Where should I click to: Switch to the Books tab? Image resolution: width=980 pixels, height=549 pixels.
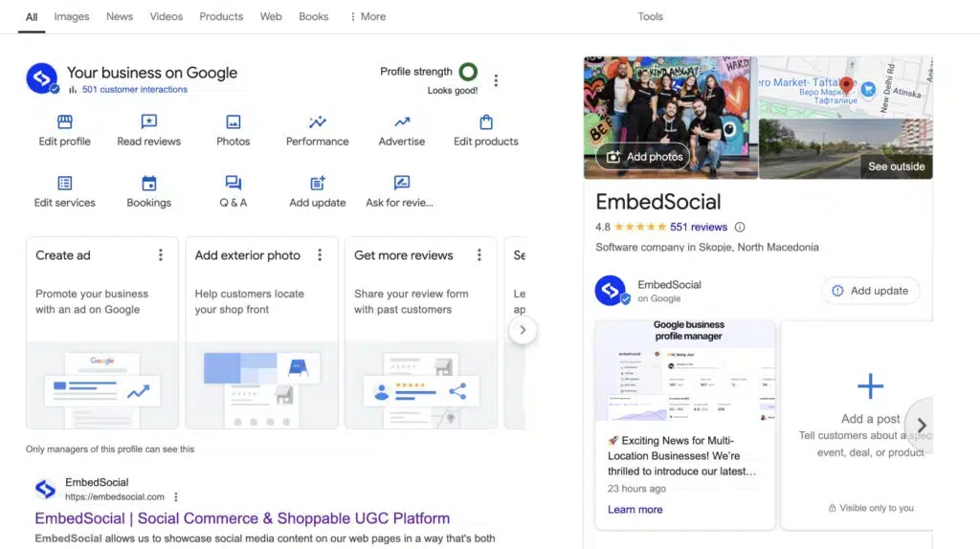pyautogui.click(x=313, y=17)
